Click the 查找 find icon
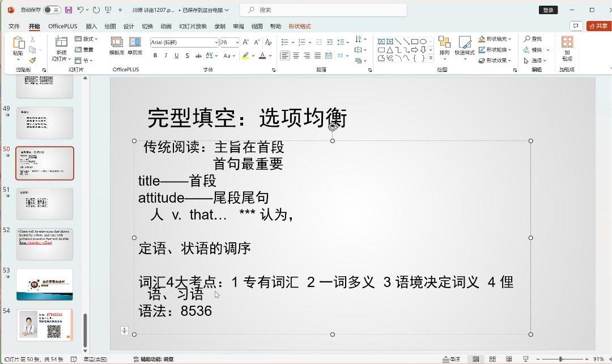This screenshot has height=364, width=612. tap(533, 39)
